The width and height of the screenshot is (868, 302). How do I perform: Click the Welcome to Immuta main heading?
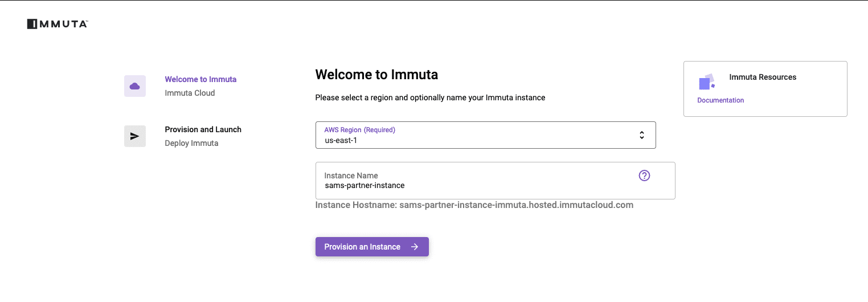[376, 74]
